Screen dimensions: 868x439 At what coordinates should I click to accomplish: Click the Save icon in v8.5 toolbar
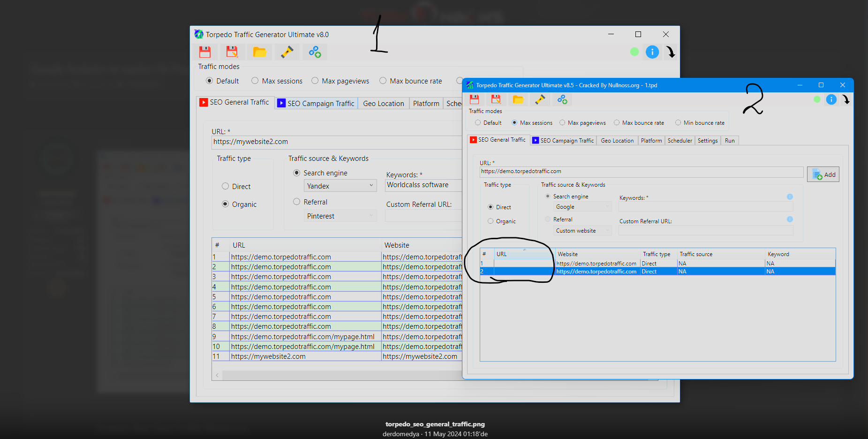(474, 99)
